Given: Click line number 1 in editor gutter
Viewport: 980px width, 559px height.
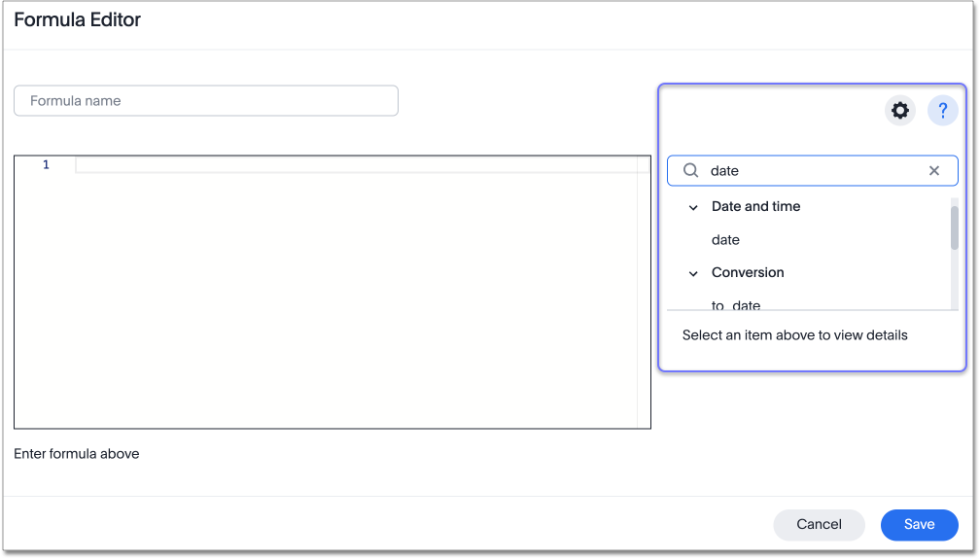Looking at the screenshot, I should coord(46,165).
